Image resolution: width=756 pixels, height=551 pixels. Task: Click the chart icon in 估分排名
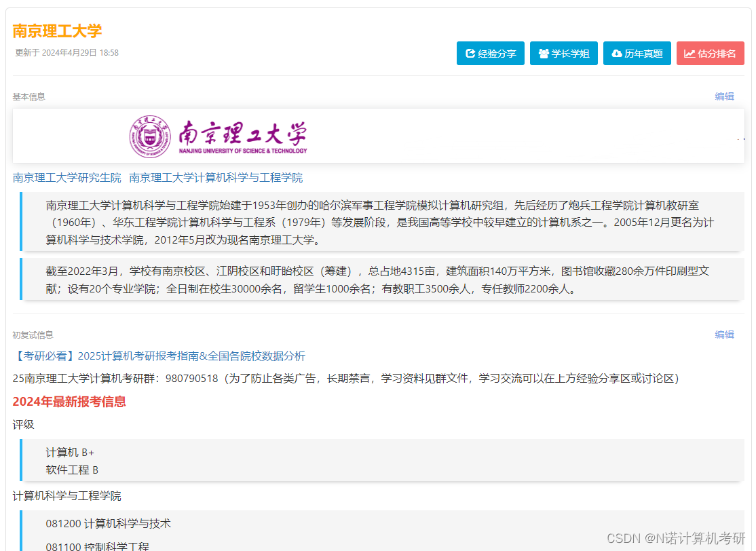tap(689, 54)
